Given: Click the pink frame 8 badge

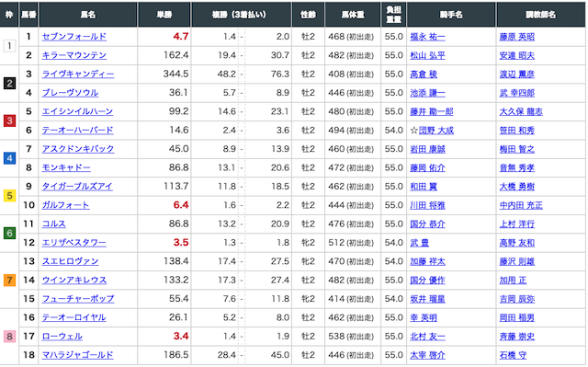Looking at the screenshot, I should click(x=9, y=337).
